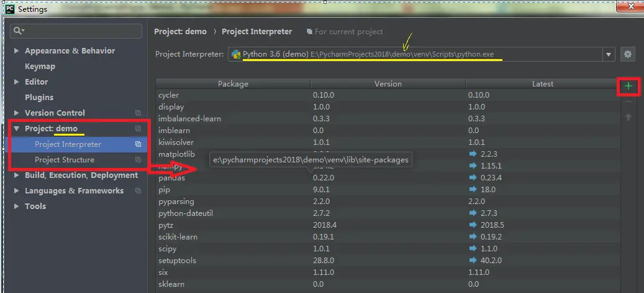
Task: Sort by the Package column header
Action: [x=233, y=83]
